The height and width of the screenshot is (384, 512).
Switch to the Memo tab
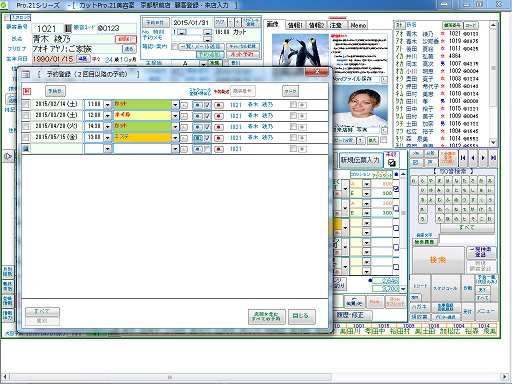tap(358, 25)
